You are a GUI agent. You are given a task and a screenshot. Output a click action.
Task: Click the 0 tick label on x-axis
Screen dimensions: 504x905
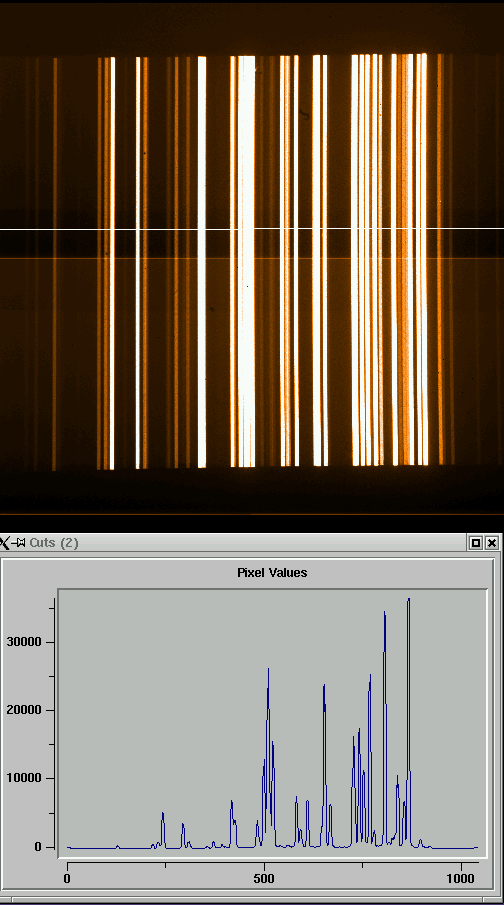(x=68, y=879)
